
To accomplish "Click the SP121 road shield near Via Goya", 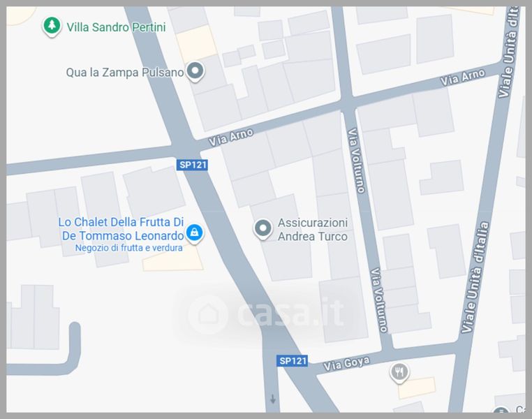I will 293,360.
